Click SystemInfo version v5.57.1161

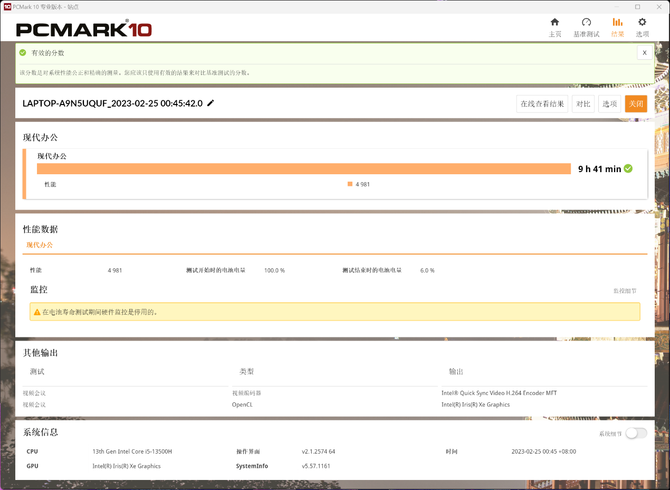(316, 466)
